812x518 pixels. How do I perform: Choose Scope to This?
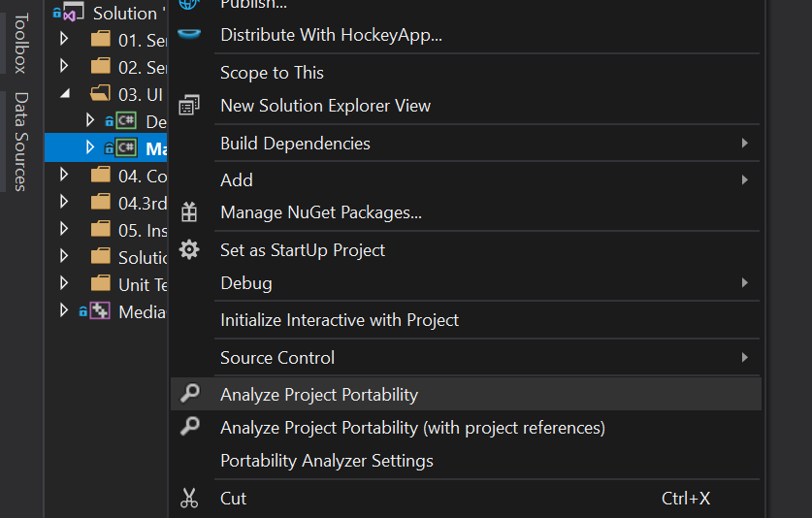(272, 73)
